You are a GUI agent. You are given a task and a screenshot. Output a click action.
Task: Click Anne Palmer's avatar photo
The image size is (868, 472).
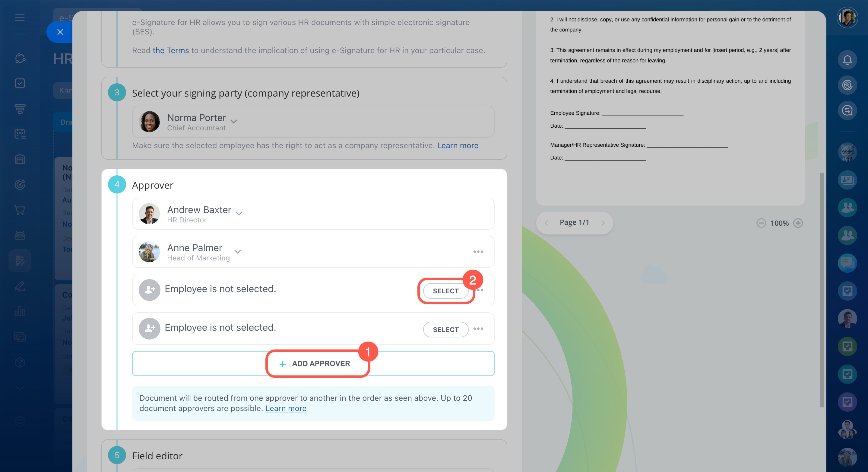(x=149, y=251)
